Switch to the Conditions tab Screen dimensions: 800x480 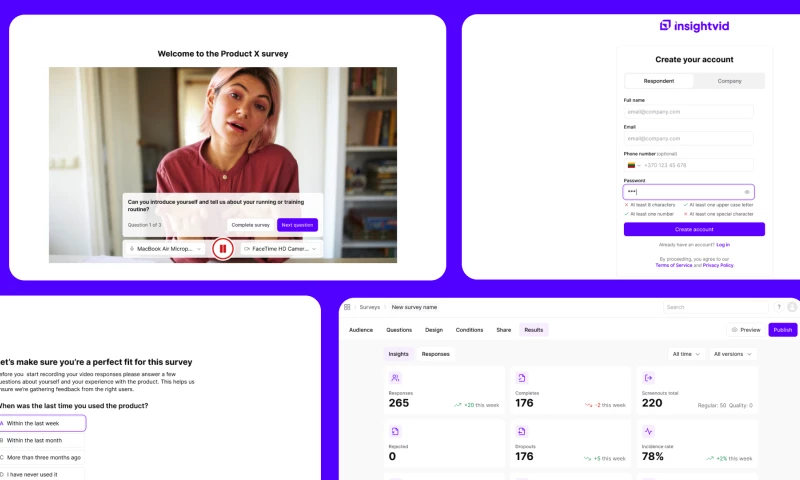pyautogui.click(x=469, y=330)
